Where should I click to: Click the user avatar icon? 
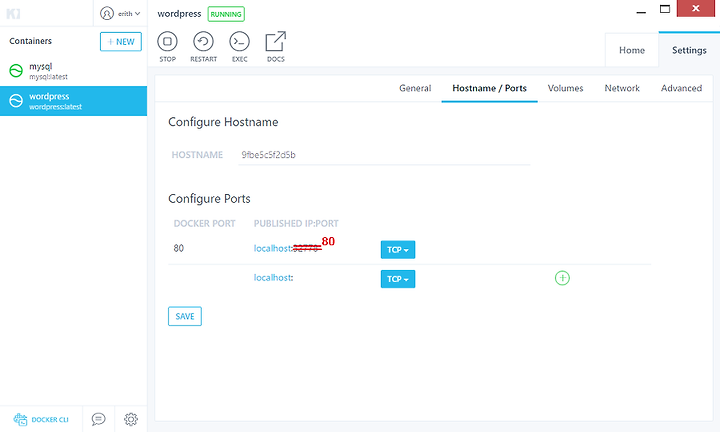107,13
